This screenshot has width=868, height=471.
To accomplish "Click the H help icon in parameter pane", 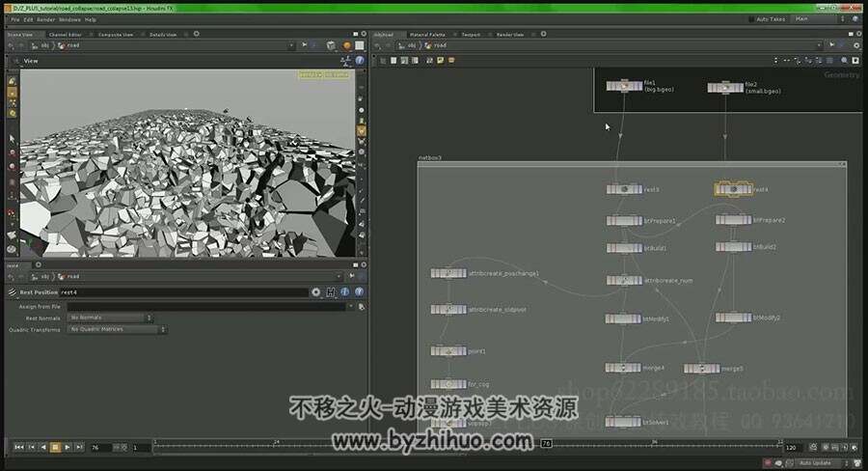I will coord(331,292).
